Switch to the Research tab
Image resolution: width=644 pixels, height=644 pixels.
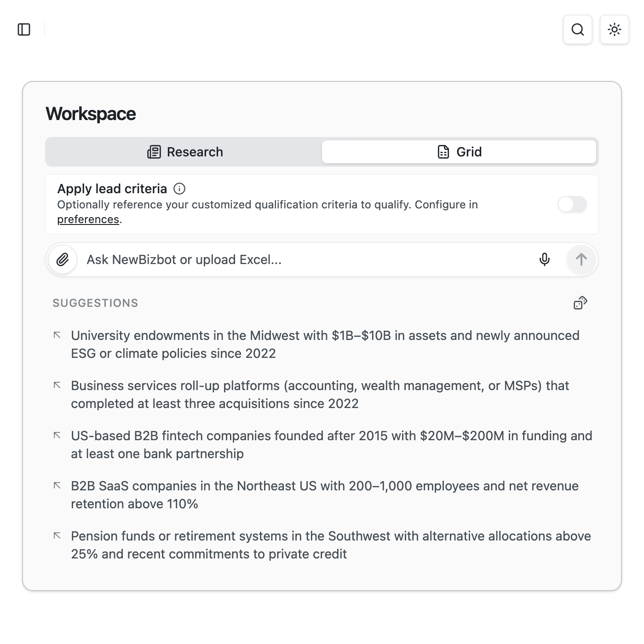click(x=184, y=152)
